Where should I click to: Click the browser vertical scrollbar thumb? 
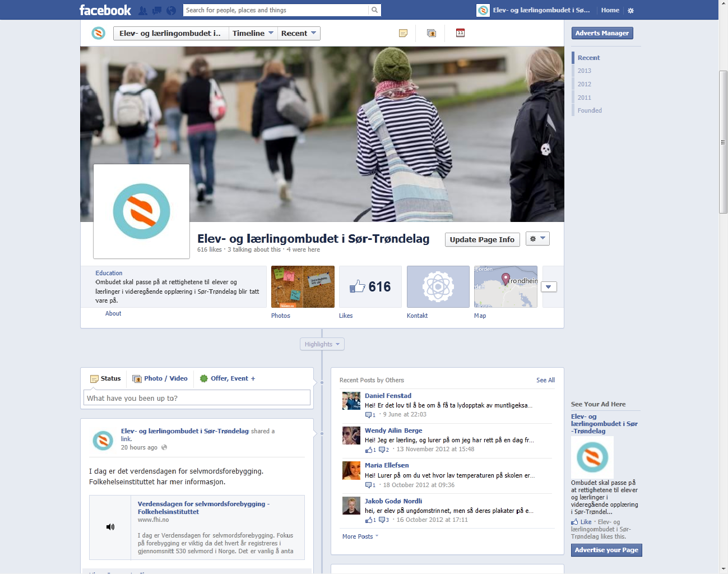coord(723,142)
